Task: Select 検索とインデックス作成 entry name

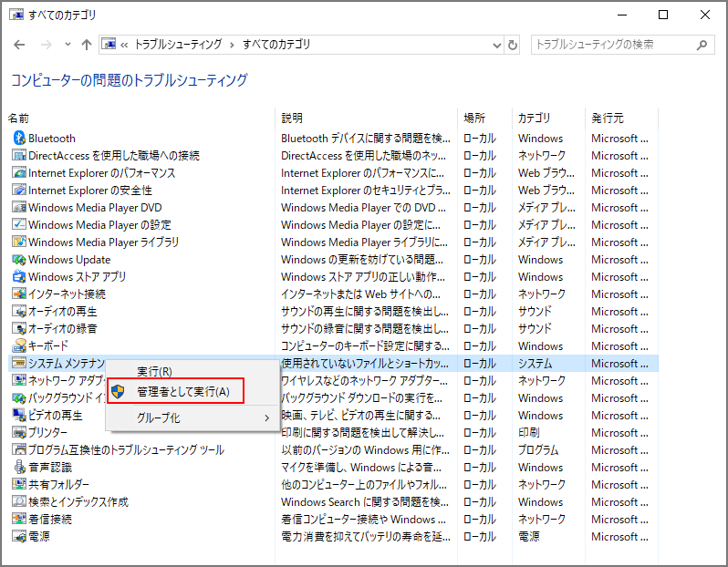Action: click(x=78, y=502)
